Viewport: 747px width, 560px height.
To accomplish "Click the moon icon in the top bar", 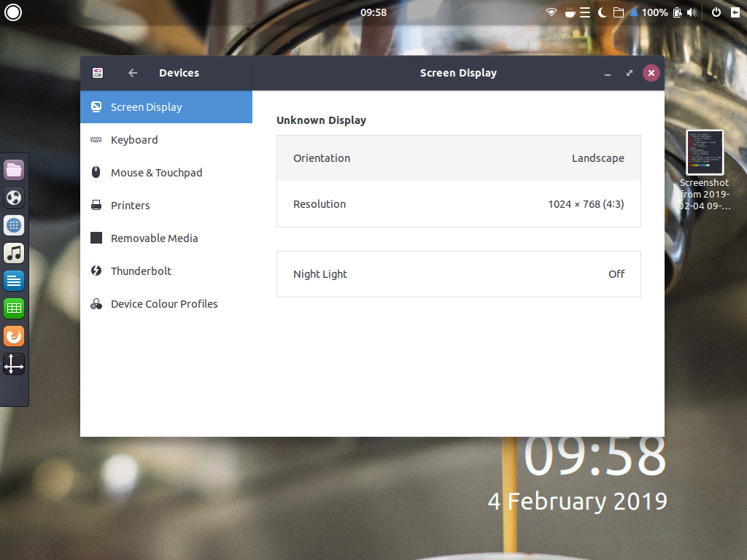I will click(x=600, y=12).
